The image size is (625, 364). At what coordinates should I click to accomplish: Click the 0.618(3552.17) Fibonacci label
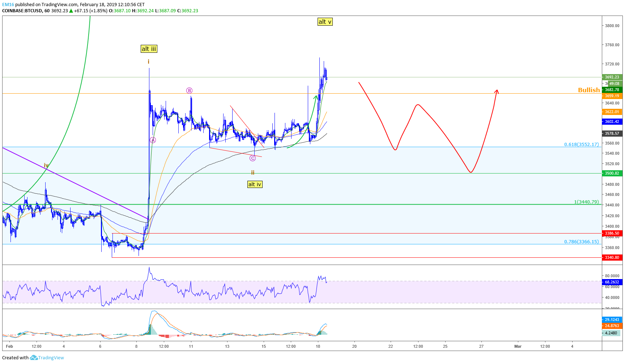click(x=582, y=144)
